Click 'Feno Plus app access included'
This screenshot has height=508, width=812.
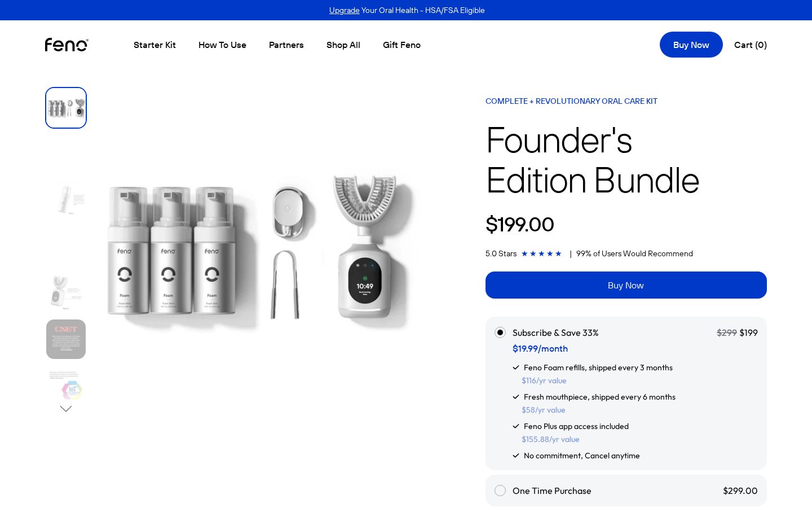click(576, 426)
